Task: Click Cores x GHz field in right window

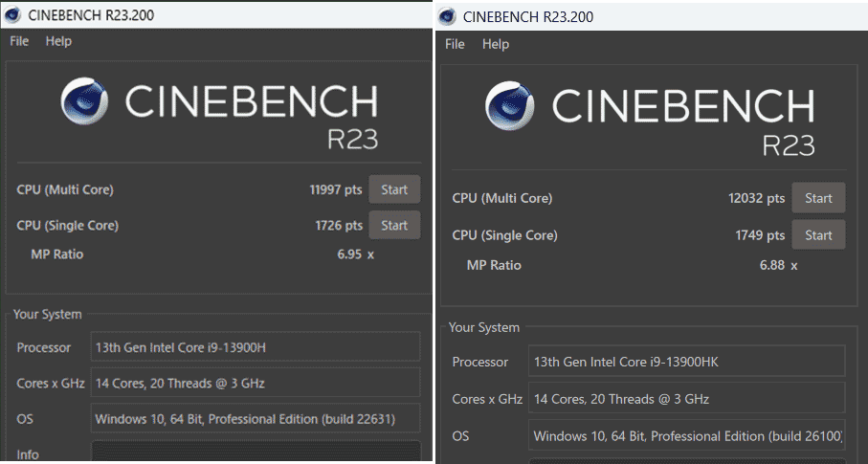Action: [x=686, y=399]
